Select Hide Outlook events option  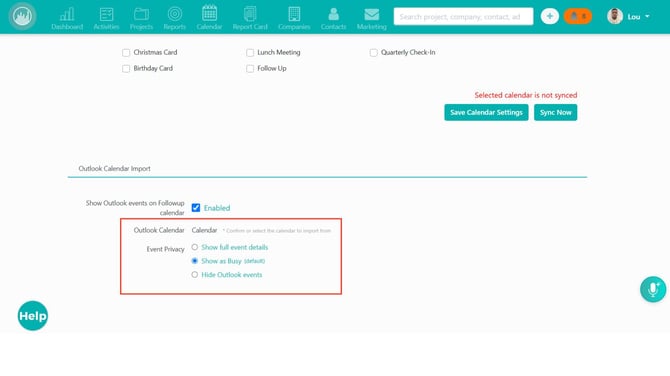click(194, 274)
